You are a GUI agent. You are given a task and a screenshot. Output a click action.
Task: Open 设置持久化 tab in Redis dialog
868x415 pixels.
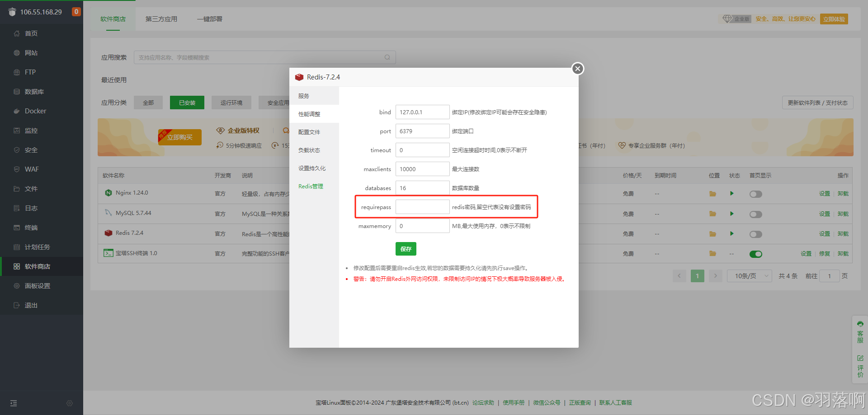pos(314,168)
